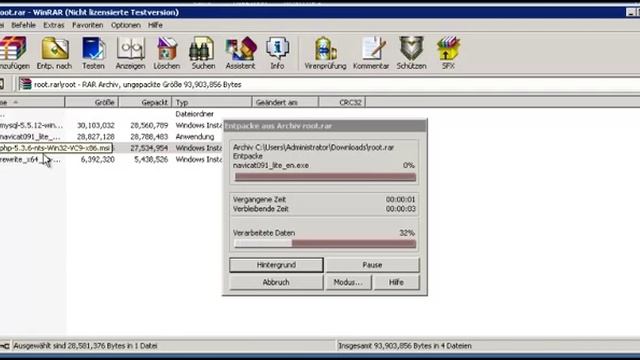The height and width of the screenshot is (360, 640).
Task: Click the Verarbeitete Daten progress bar
Action: [x=325, y=244]
